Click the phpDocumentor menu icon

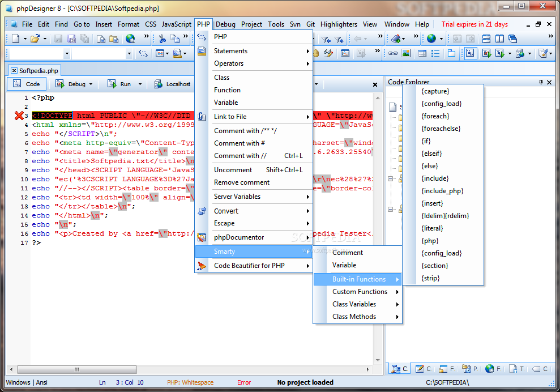[202, 237]
